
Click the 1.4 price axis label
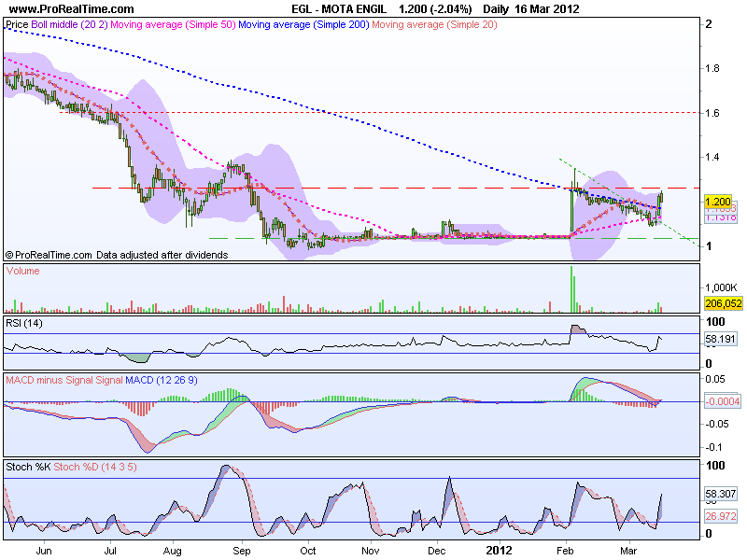712,157
